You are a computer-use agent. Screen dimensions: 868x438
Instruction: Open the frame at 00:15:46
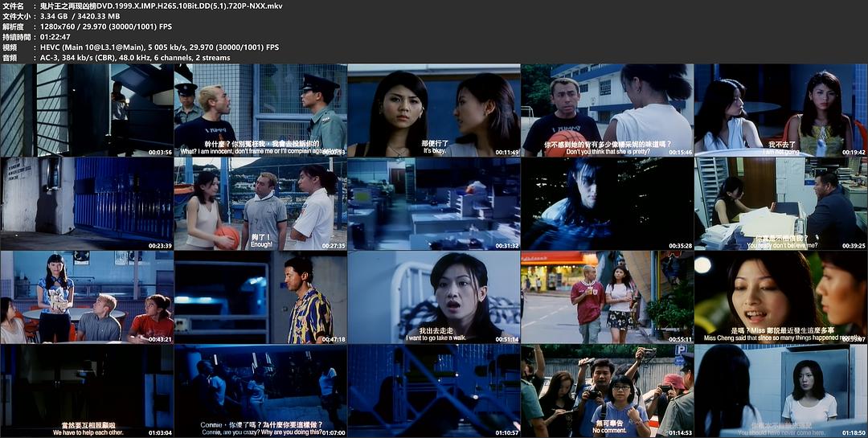pos(608,110)
